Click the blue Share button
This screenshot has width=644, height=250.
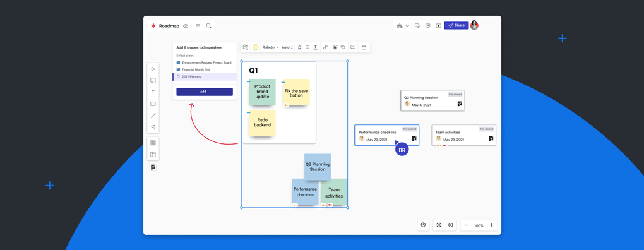[x=456, y=25]
